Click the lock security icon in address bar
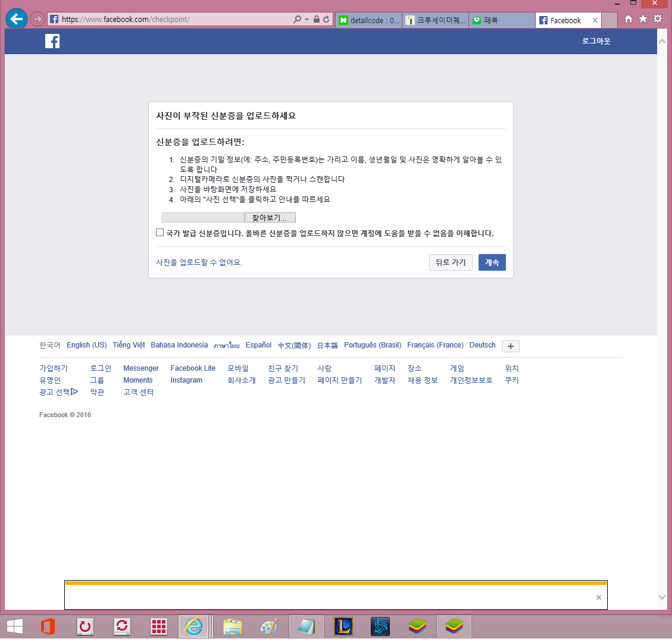672x642 pixels. pyautogui.click(x=316, y=19)
